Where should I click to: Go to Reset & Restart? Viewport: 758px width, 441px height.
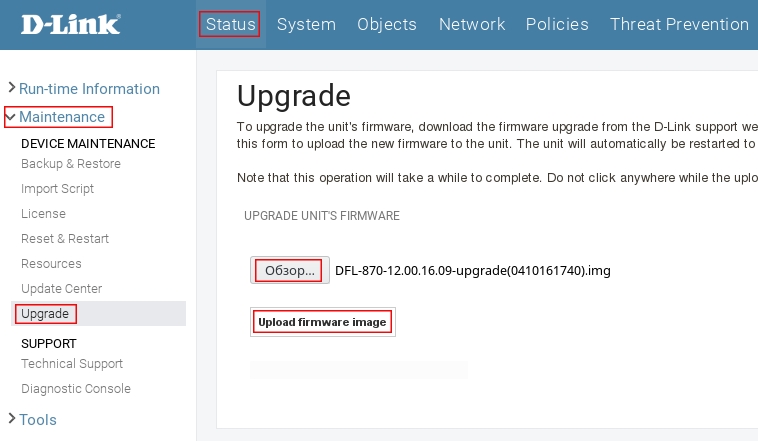(65, 239)
